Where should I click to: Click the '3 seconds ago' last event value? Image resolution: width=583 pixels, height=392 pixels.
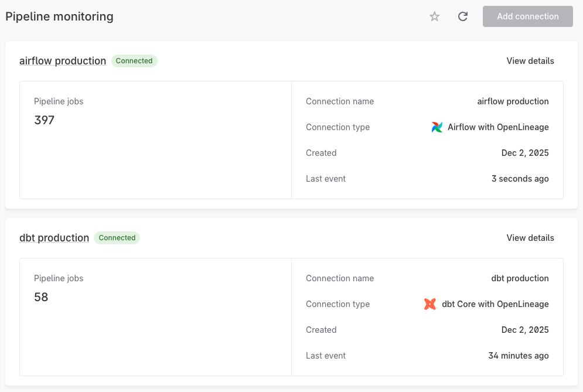click(520, 179)
